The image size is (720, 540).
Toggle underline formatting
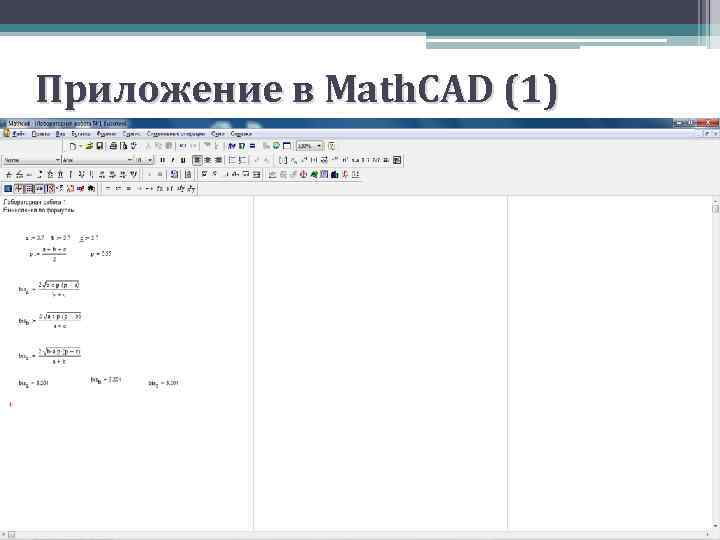tap(183, 160)
